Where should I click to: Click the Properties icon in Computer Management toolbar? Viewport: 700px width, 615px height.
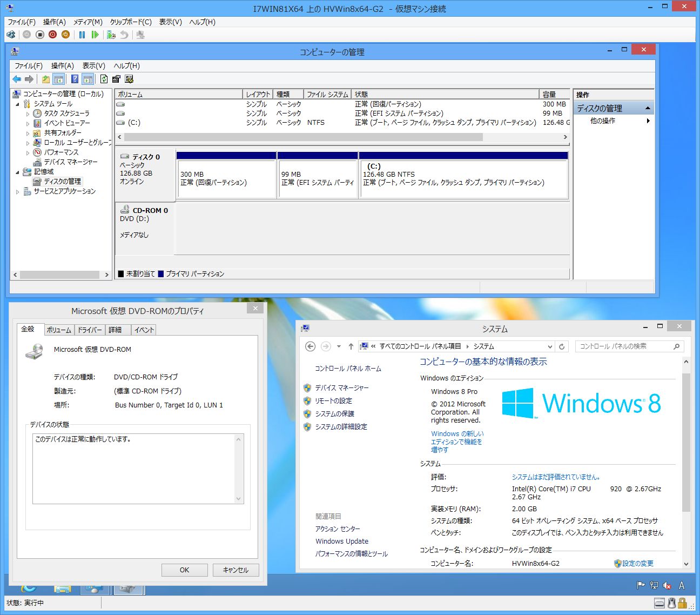pyautogui.click(x=116, y=79)
